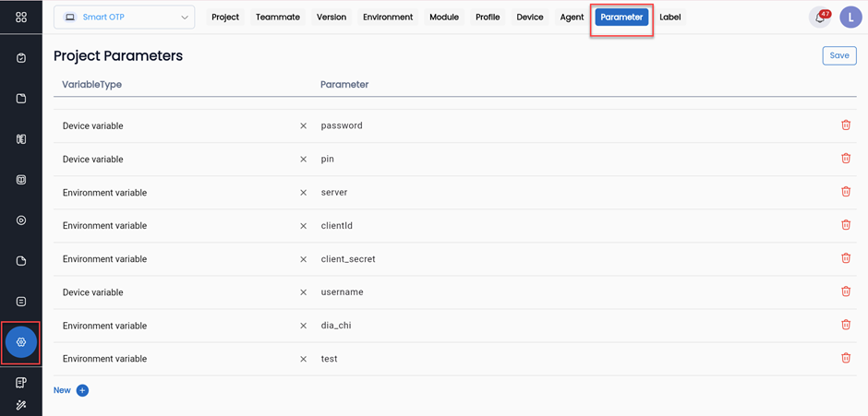Click the blue plus icon beside New
This screenshot has width=868, height=416.
tap(82, 390)
